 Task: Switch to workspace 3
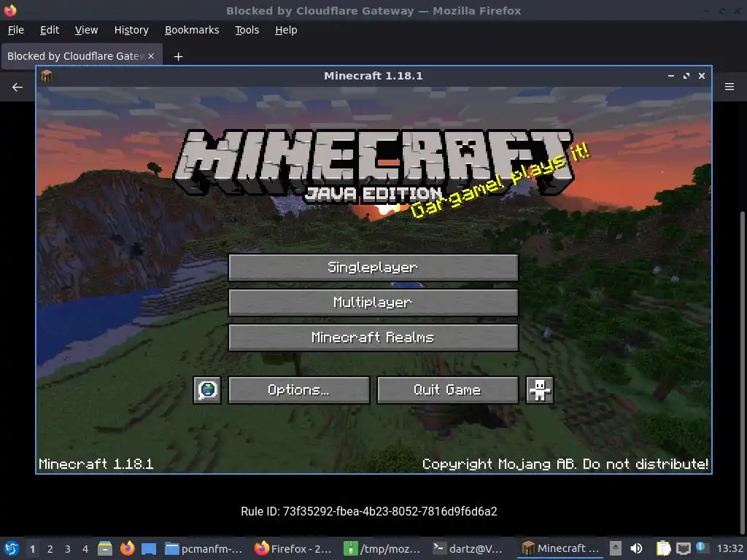[68, 549]
